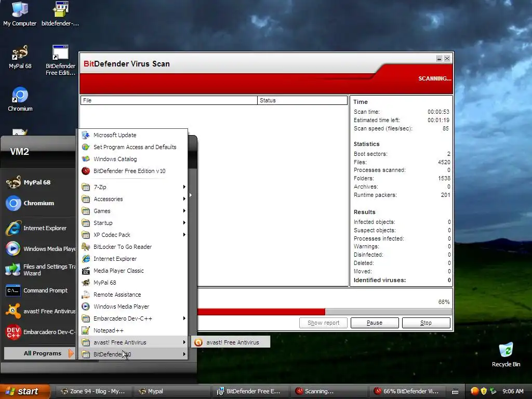Click the on-screen keyboard tray icon
This screenshot has height=399, width=532.
pyautogui.click(x=455, y=392)
